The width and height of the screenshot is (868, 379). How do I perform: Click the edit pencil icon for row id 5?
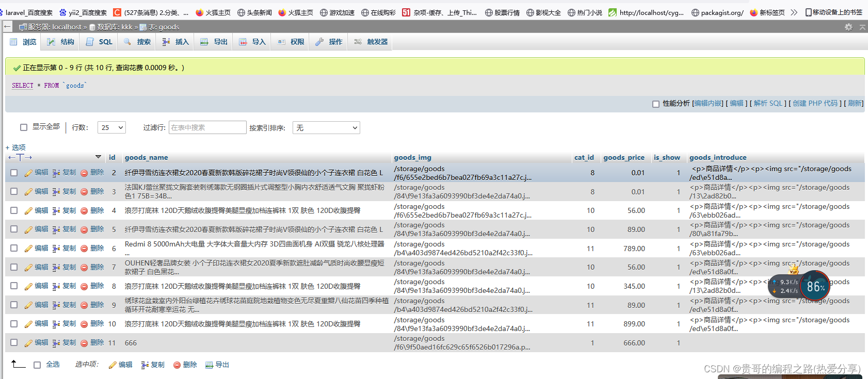pos(28,229)
